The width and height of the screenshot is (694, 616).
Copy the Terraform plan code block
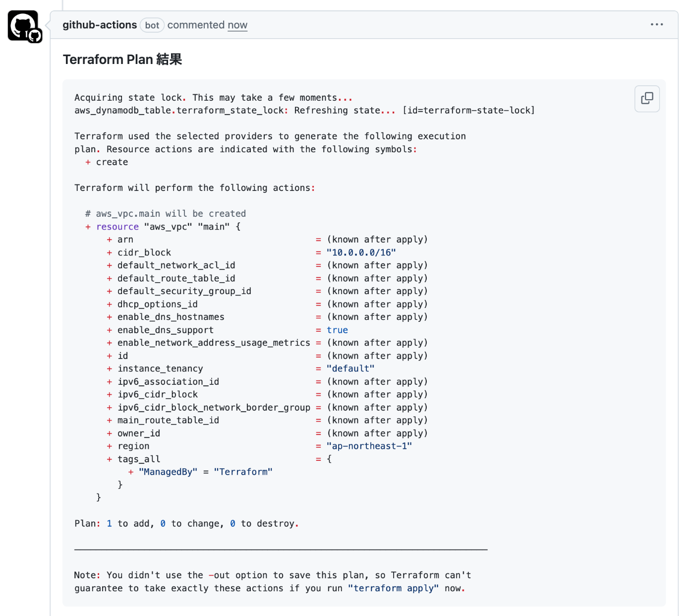pos(647,98)
